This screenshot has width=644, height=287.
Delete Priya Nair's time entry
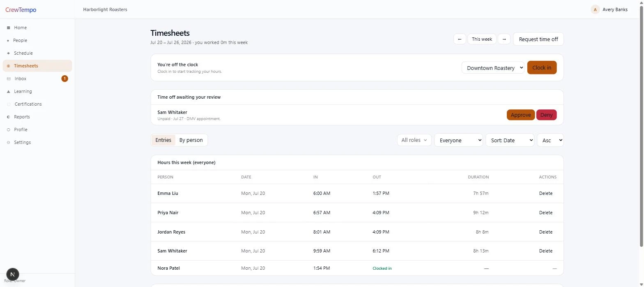[x=546, y=213]
